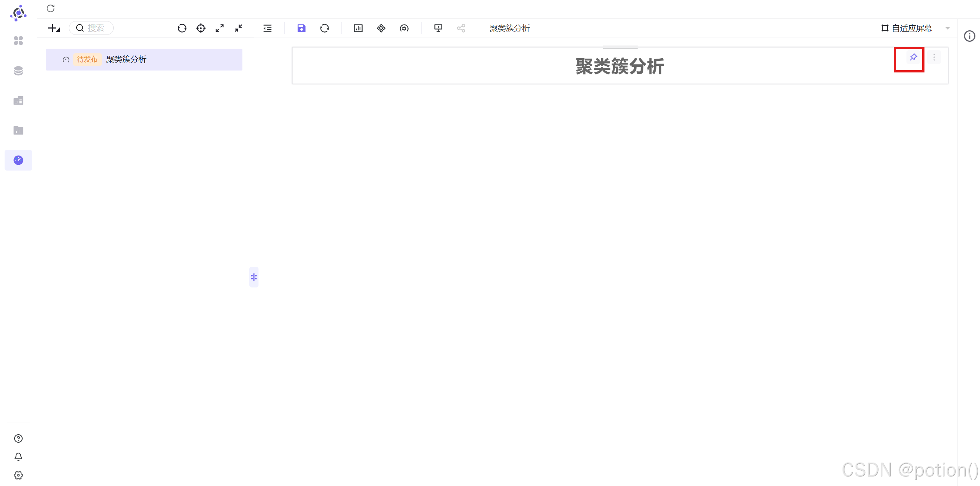Save the dashboard with disk icon
This screenshot has width=980, height=486.
(301, 28)
